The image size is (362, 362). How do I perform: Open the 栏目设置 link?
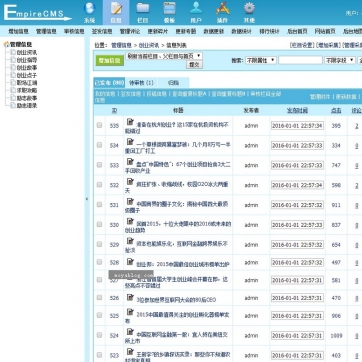302,45
